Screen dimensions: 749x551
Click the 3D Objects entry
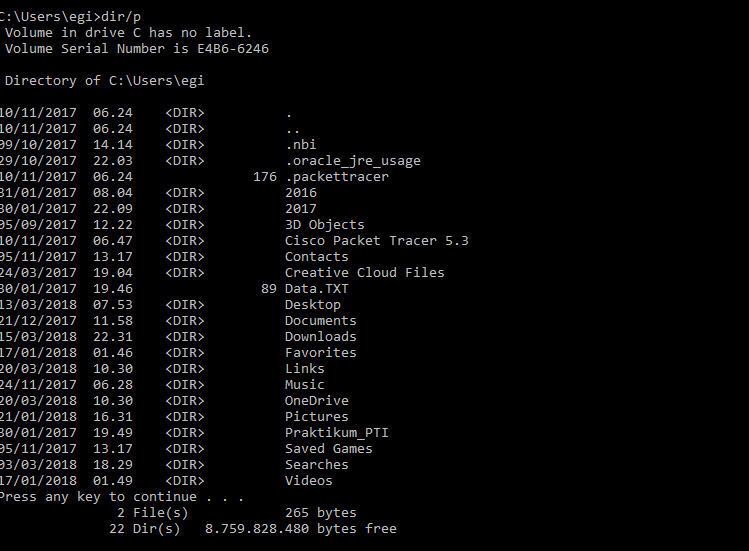[324, 225]
